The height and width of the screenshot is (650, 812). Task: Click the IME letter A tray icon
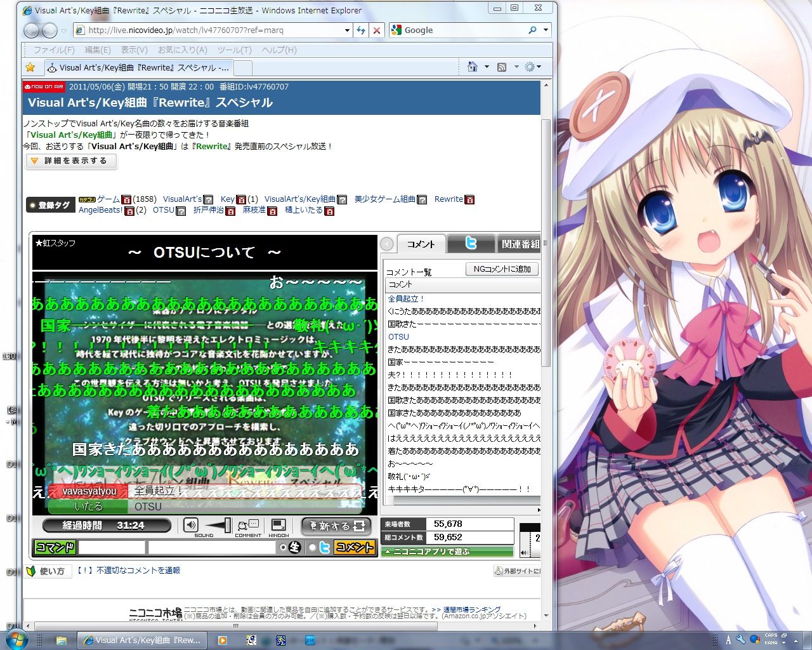pos(728,640)
